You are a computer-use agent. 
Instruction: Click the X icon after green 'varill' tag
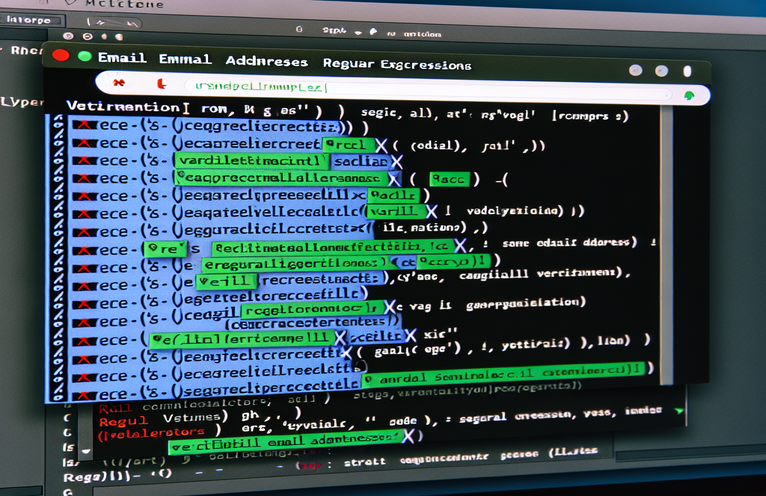click(432, 212)
